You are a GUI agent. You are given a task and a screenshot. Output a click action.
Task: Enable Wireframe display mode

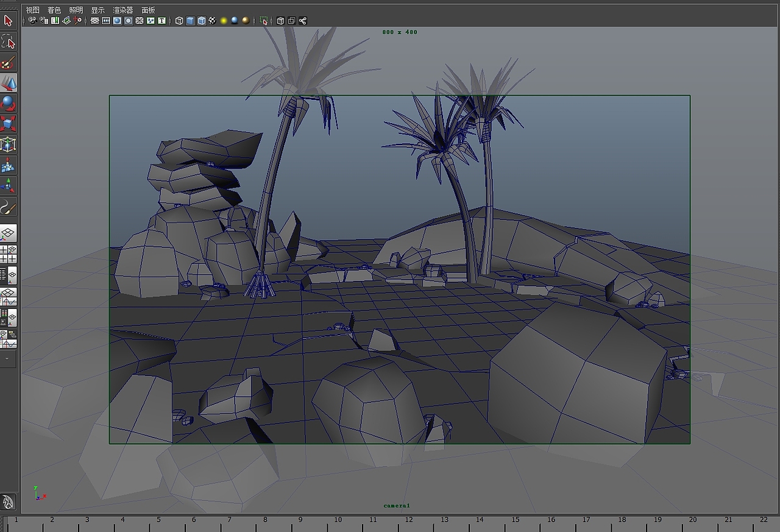[179, 21]
